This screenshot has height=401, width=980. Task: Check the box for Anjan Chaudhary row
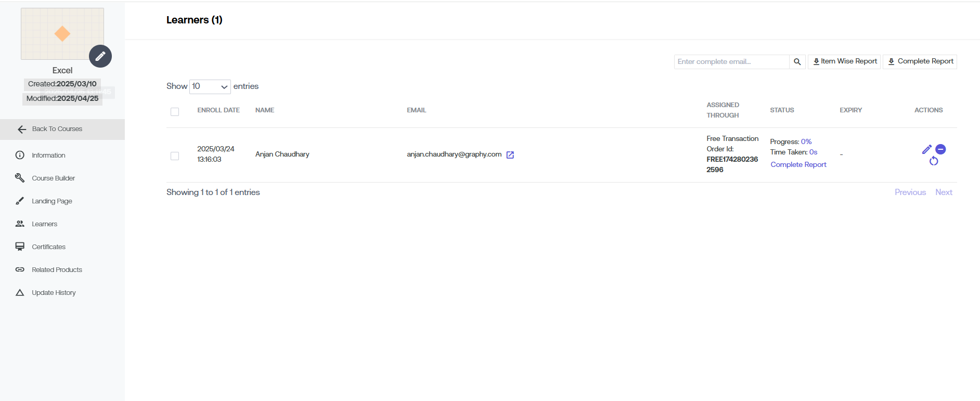pos(175,156)
